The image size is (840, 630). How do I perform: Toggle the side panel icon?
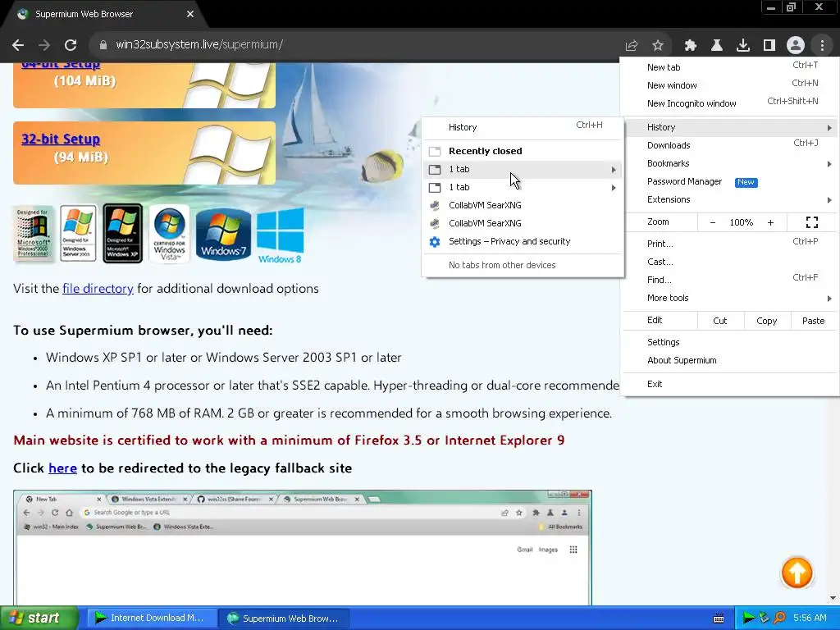click(x=769, y=46)
